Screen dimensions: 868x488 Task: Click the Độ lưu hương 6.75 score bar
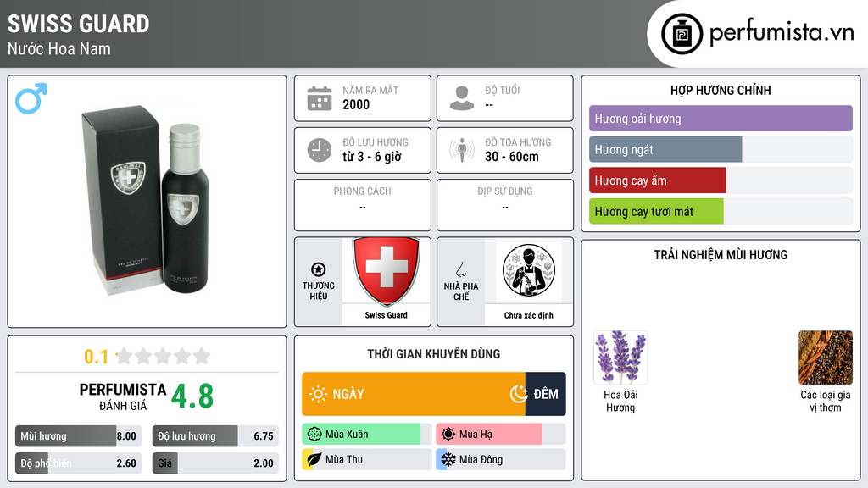coord(215,436)
